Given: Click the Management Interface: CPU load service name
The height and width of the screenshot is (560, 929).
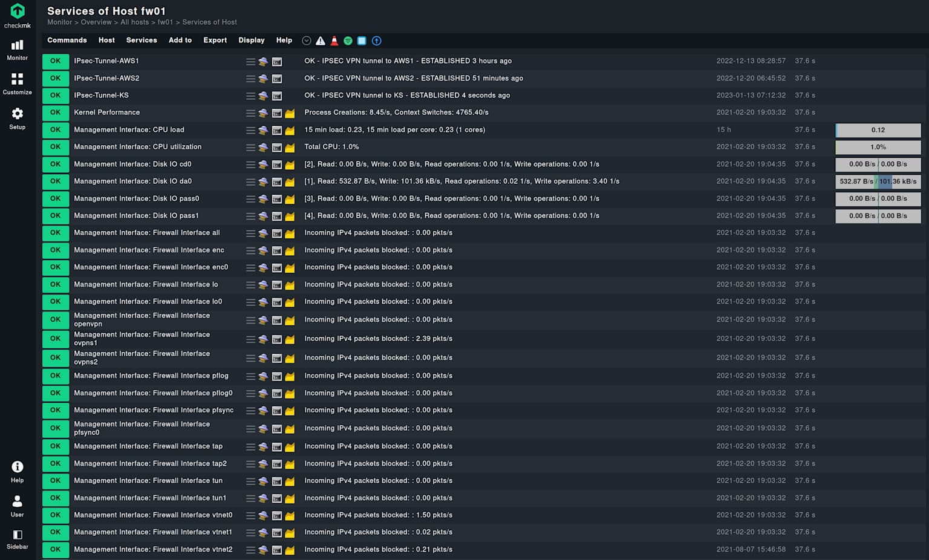Looking at the screenshot, I should [129, 129].
